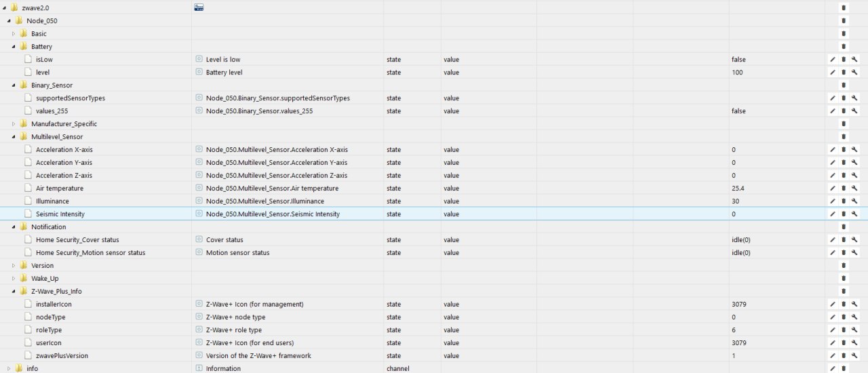Delete the zwavePlusVersion state
This screenshot has width=868, height=373.
click(x=844, y=356)
